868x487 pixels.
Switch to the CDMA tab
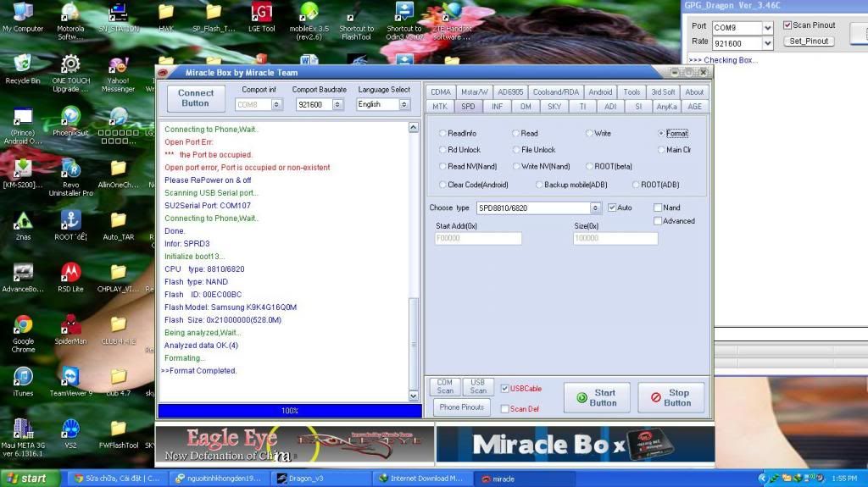[x=441, y=91]
